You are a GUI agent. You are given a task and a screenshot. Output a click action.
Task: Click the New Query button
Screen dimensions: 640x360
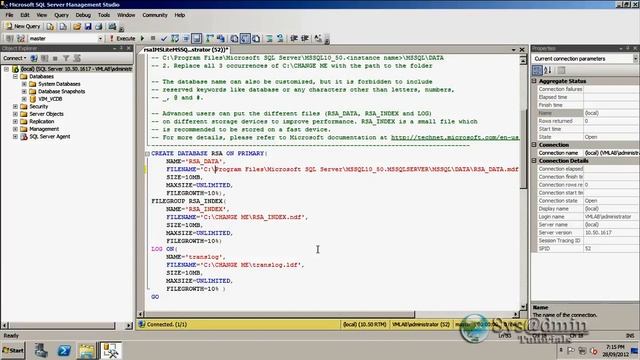[x=23, y=27]
